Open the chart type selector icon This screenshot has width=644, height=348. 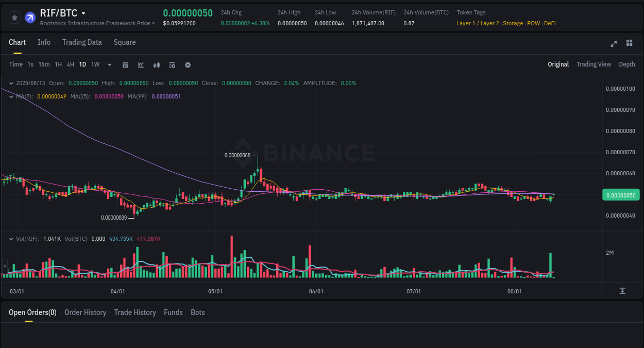point(141,64)
